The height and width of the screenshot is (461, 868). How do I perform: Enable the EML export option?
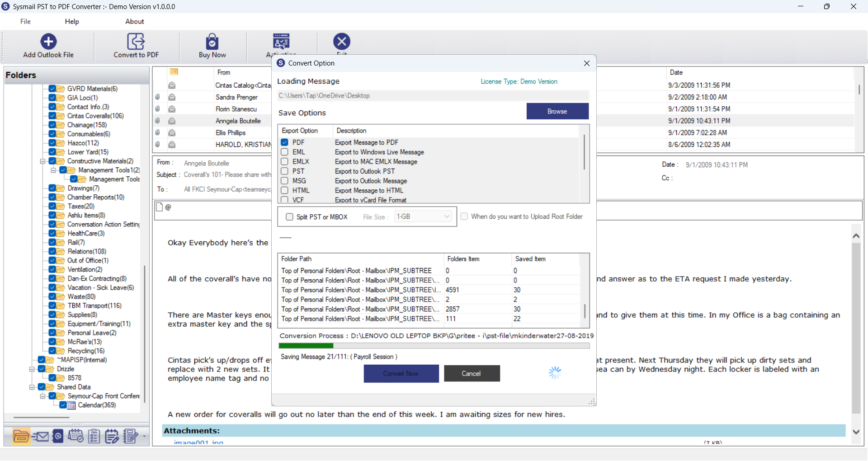(x=284, y=152)
